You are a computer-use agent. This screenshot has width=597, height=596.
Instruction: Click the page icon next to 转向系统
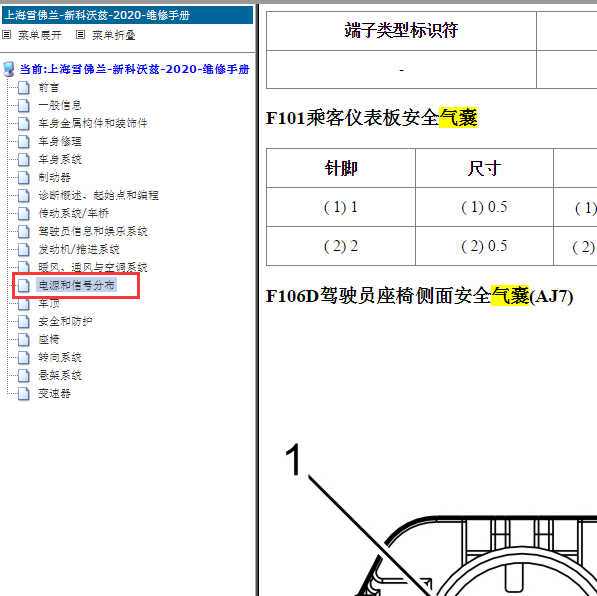(24, 357)
